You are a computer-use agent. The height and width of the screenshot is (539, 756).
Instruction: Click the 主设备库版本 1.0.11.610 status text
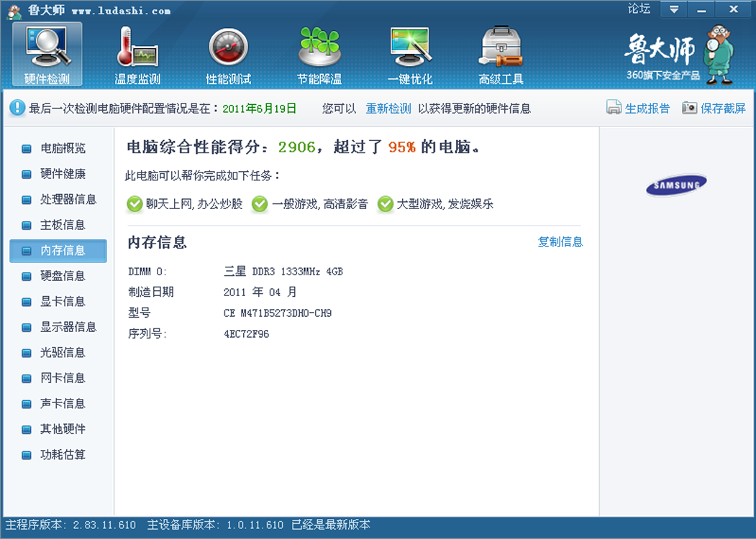pyautogui.click(x=215, y=525)
